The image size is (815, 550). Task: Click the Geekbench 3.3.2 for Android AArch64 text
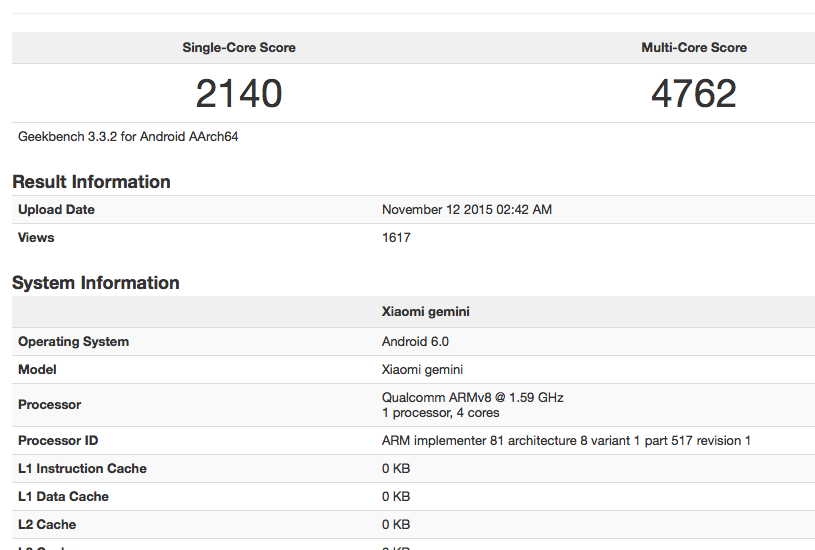click(128, 136)
